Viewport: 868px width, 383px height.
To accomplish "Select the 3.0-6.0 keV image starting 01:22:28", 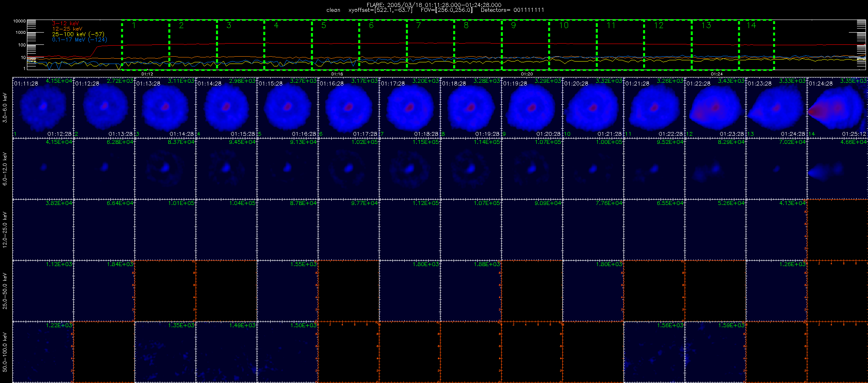I will 715,107.
